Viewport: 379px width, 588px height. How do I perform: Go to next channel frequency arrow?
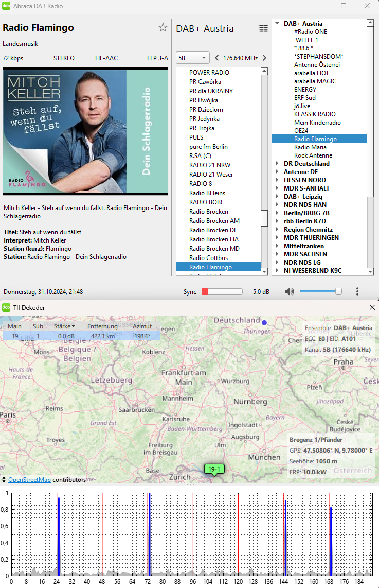coord(264,58)
